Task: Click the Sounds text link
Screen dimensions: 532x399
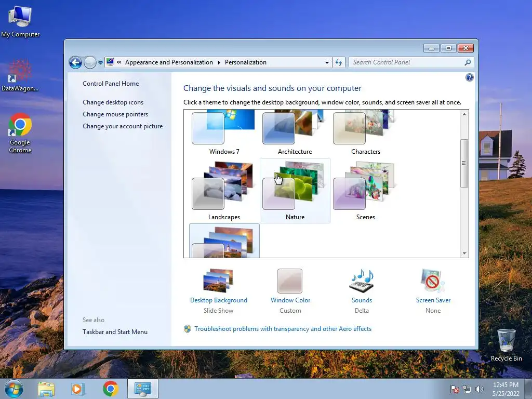Action: pos(362,300)
